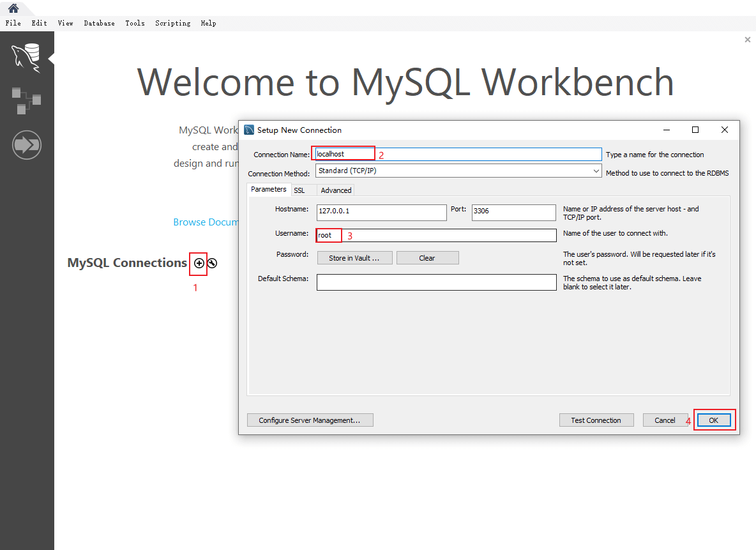
Task: Open the Models view in sidebar
Action: pos(27,101)
